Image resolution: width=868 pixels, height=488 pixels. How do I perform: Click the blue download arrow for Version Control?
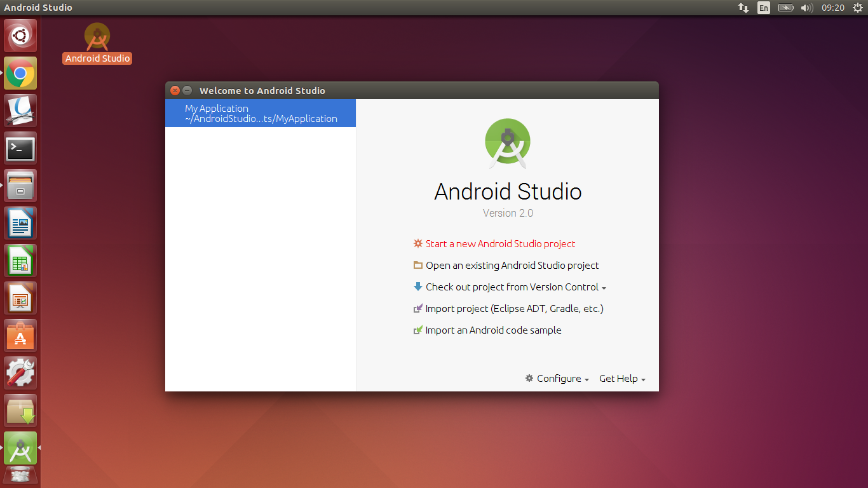click(418, 287)
